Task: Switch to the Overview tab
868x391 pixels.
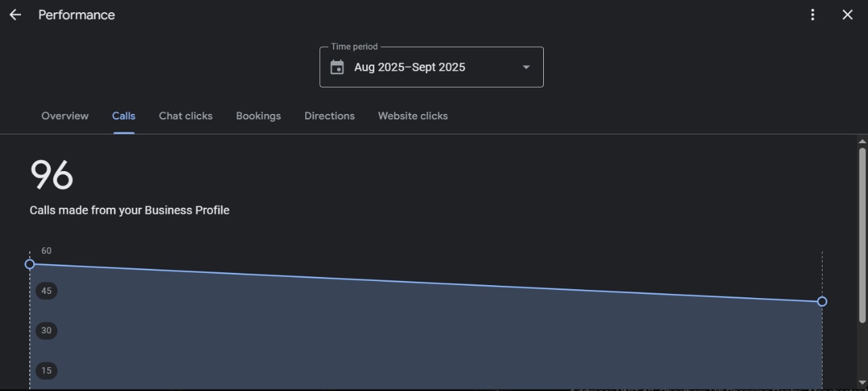Action: click(x=65, y=116)
